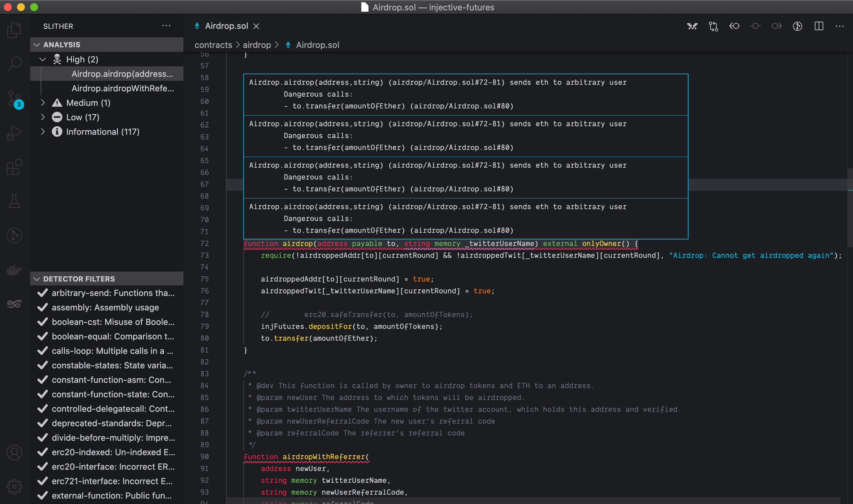Click the first editor title toolbar icon
The height and width of the screenshot is (504, 853).
[692, 26]
